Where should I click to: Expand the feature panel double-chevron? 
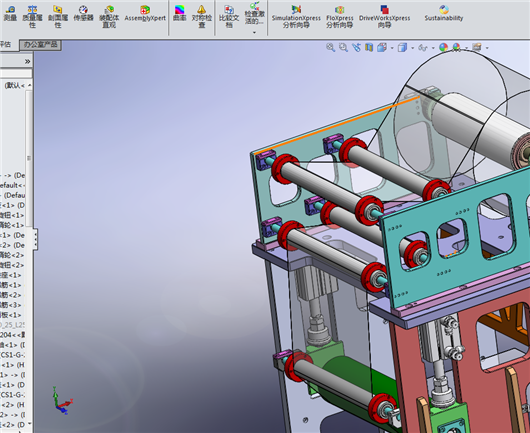[27, 61]
